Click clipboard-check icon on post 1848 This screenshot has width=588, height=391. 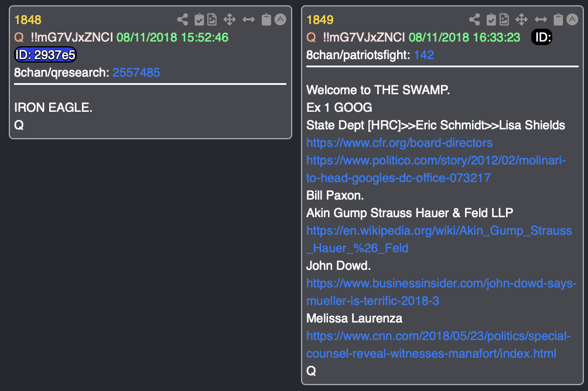coord(200,19)
